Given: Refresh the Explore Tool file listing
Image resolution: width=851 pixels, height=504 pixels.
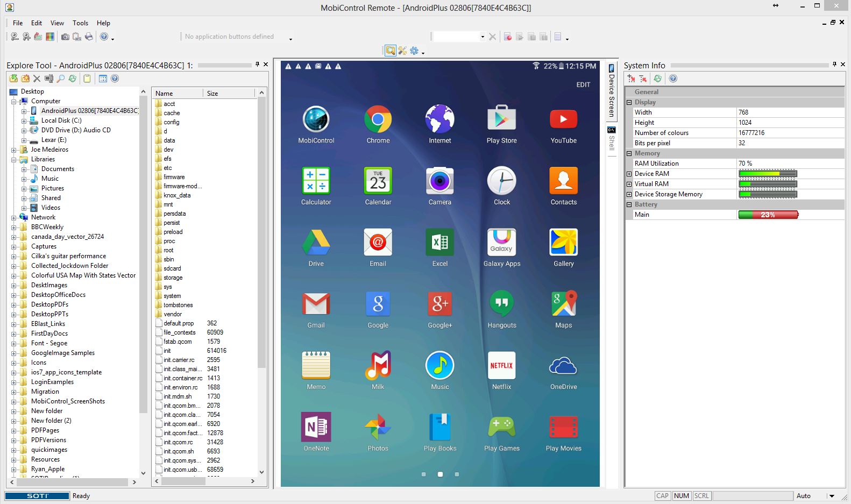Looking at the screenshot, I should click(x=73, y=79).
